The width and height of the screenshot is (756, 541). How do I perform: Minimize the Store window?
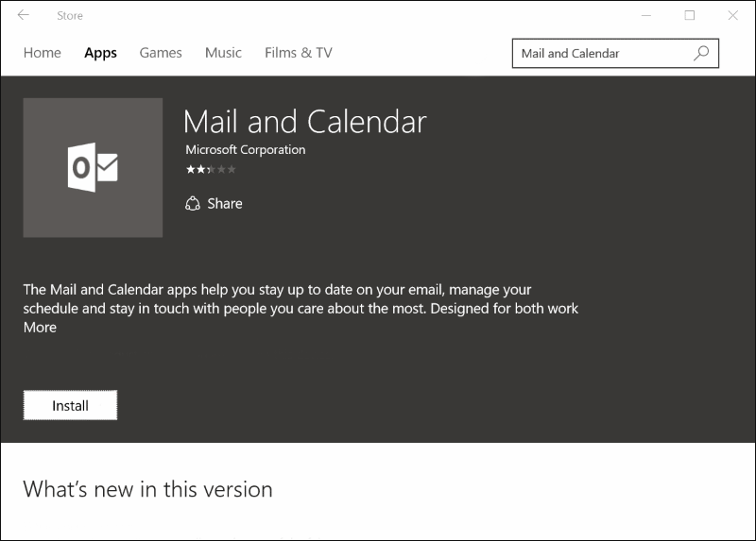646,15
